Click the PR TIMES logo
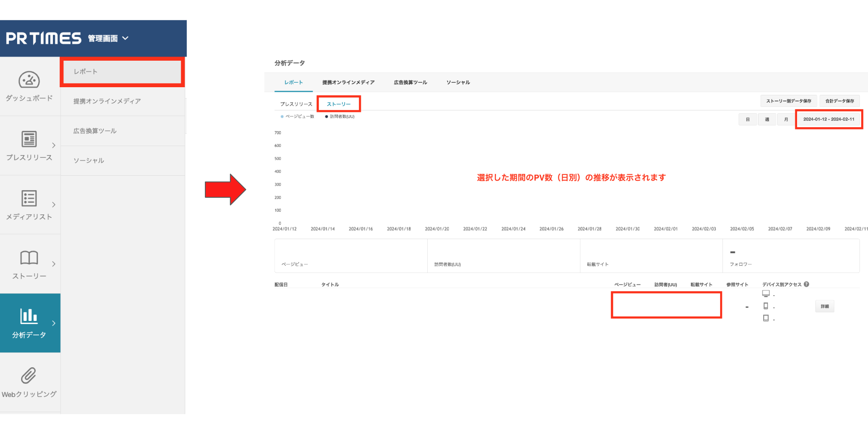Screen dimensions: 868x427 click(x=44, y=39)
